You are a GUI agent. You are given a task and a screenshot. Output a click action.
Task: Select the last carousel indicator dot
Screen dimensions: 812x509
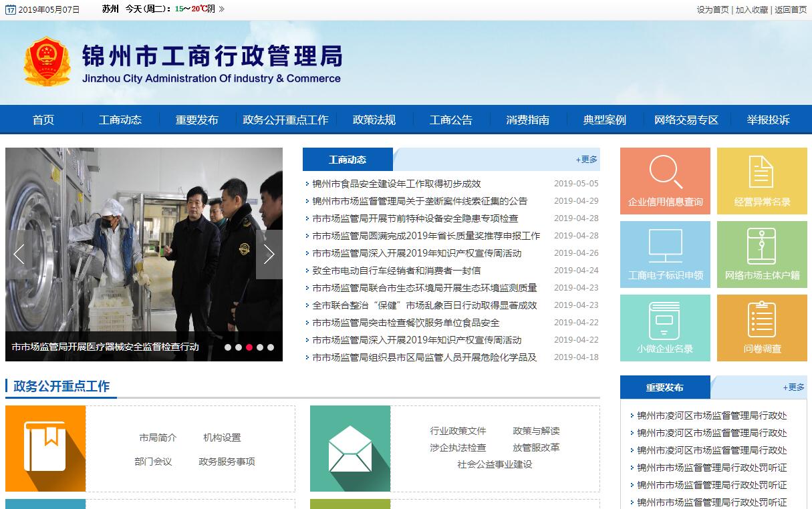271,347
